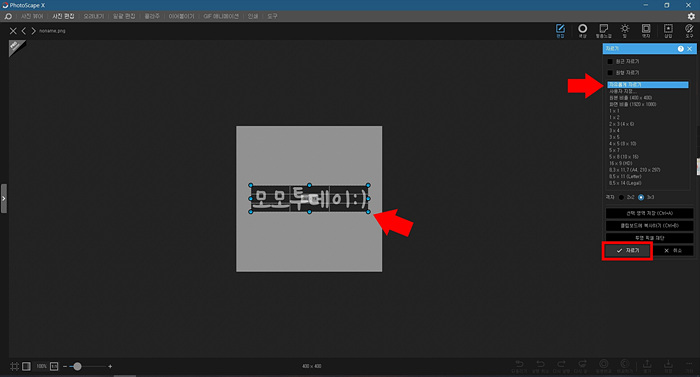
Task: Open the Color tab with the circle icon
Action: (x=582, y=31)
